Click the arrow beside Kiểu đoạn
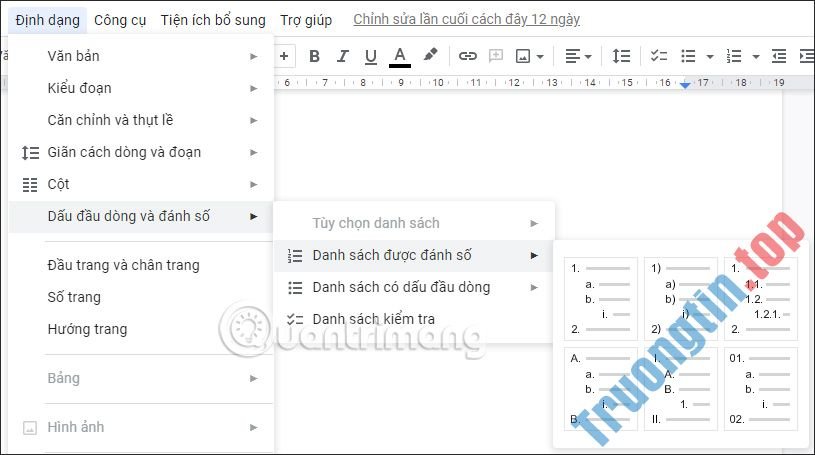This screenshot has height=455, width=815. [254, 88]
